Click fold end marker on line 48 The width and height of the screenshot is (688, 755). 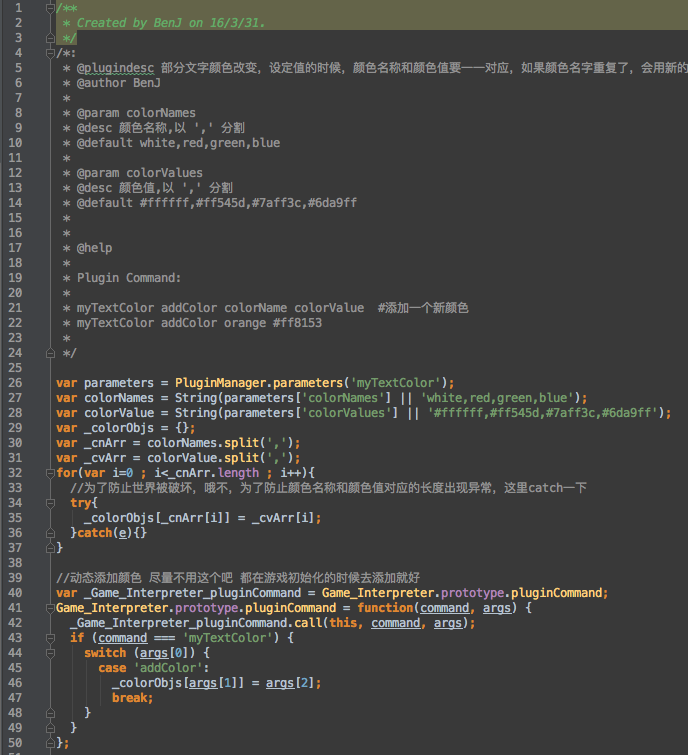point(50,713)
